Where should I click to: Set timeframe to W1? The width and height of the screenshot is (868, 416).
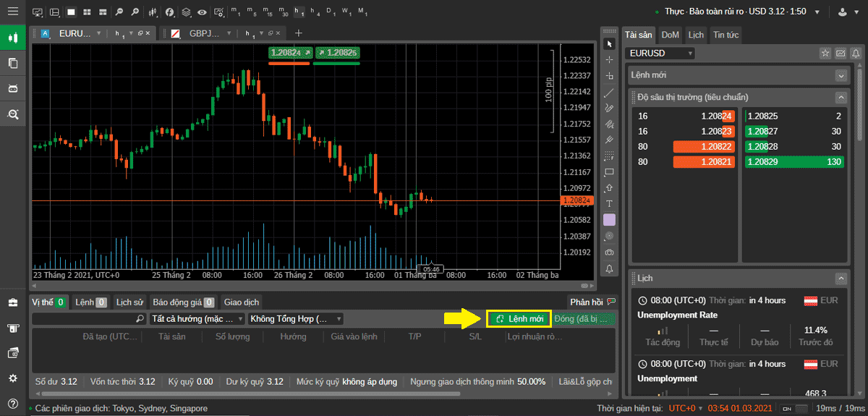pyautogui.click(x=346, y=12)
